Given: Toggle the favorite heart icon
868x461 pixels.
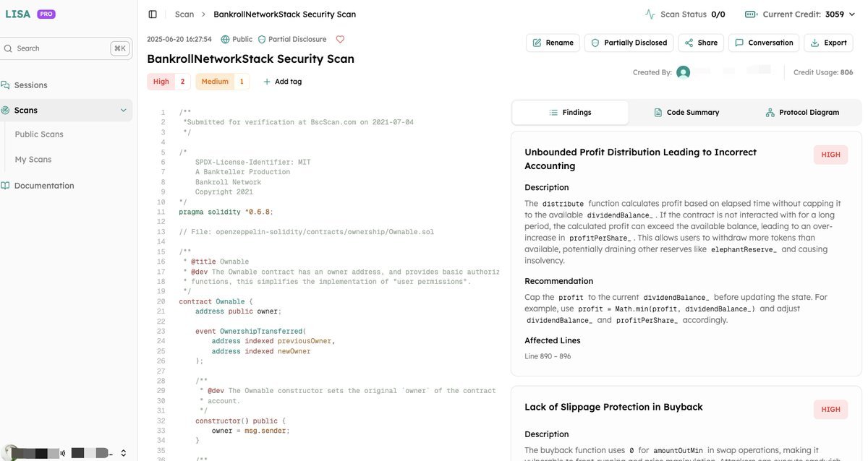Looking at the screenshot, I should 340,40.
